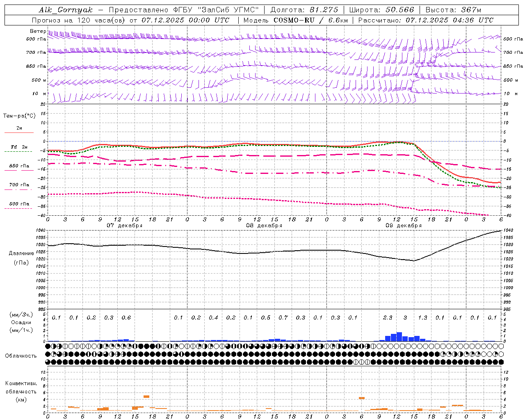Click the (мм/3ч.) units label
The width and height of the screenshot is (525, 420).
pyautogui.click(x=21, y=315)
